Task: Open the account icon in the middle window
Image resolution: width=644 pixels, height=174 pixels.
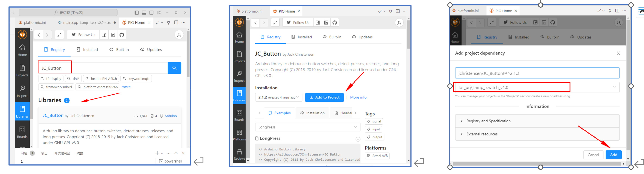Action: click(399, 23)
